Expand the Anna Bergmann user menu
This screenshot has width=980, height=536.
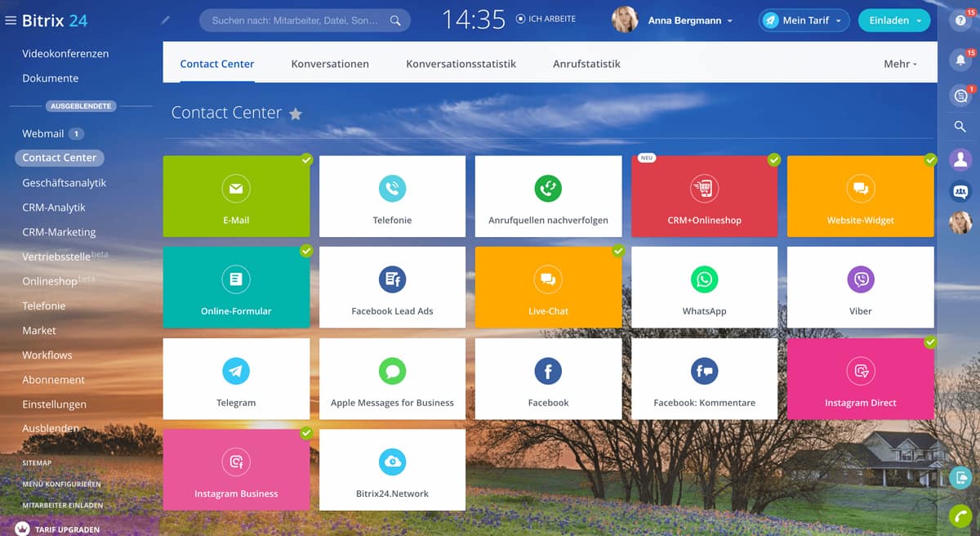pyautogui.click(x=690, y=20)
